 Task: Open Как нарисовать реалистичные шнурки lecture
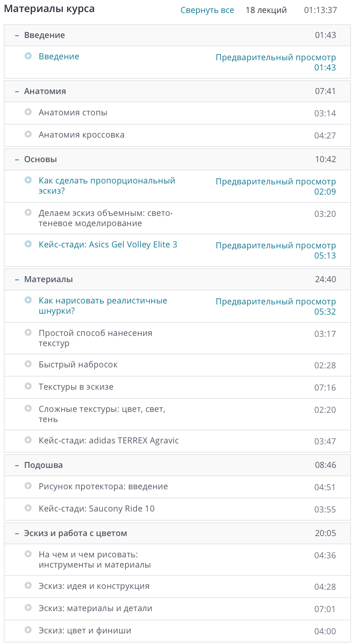(x=103, y=306)
